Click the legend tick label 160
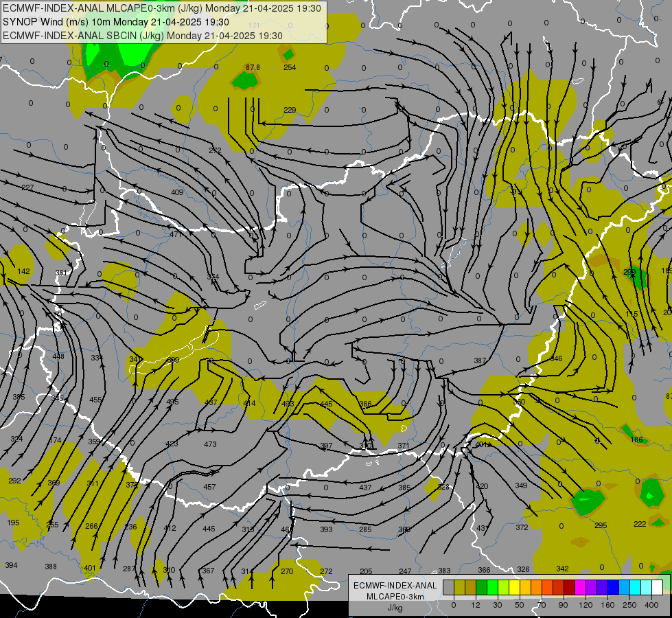The height and width of the screenshot is (618, 672). [607, 605]
